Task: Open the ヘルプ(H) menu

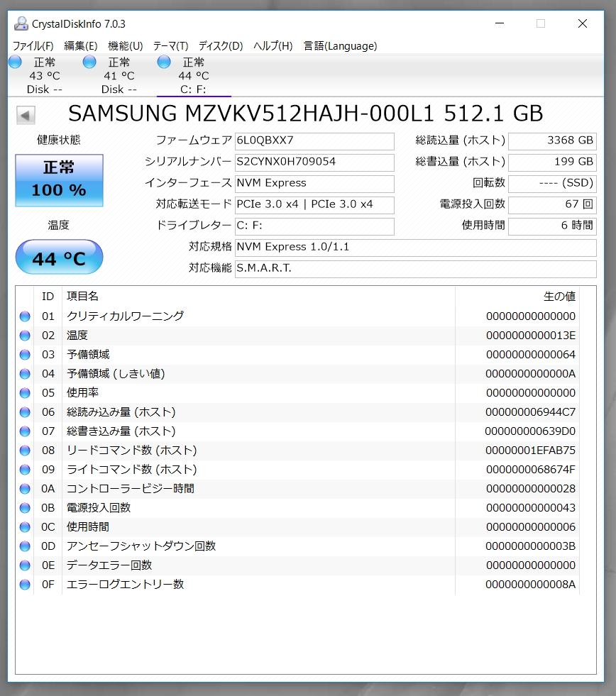Action: point(273,46)
